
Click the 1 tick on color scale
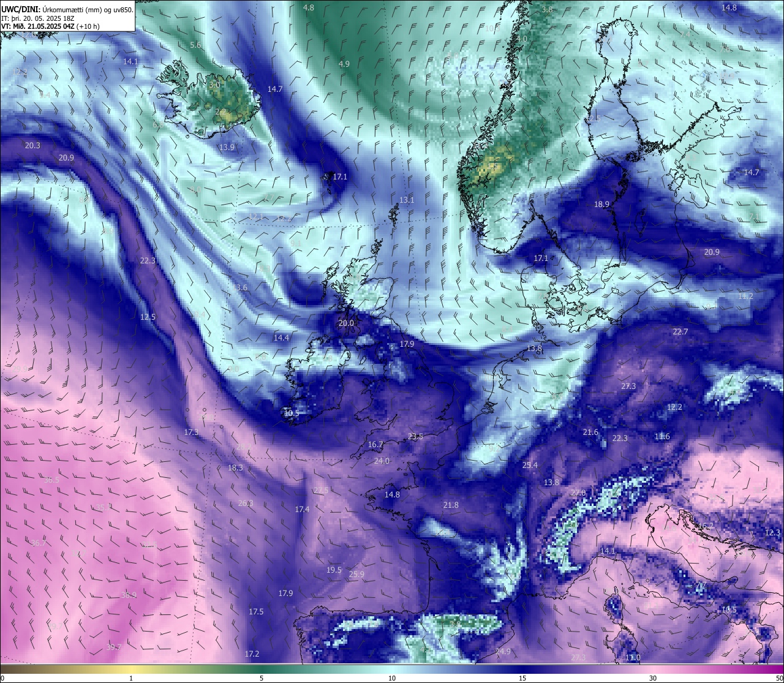pos(131,678)
